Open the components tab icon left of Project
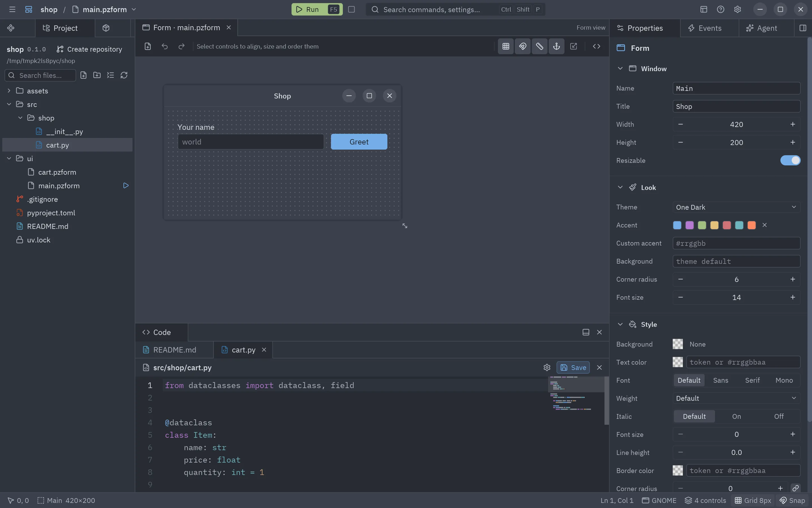 (11, 28)
